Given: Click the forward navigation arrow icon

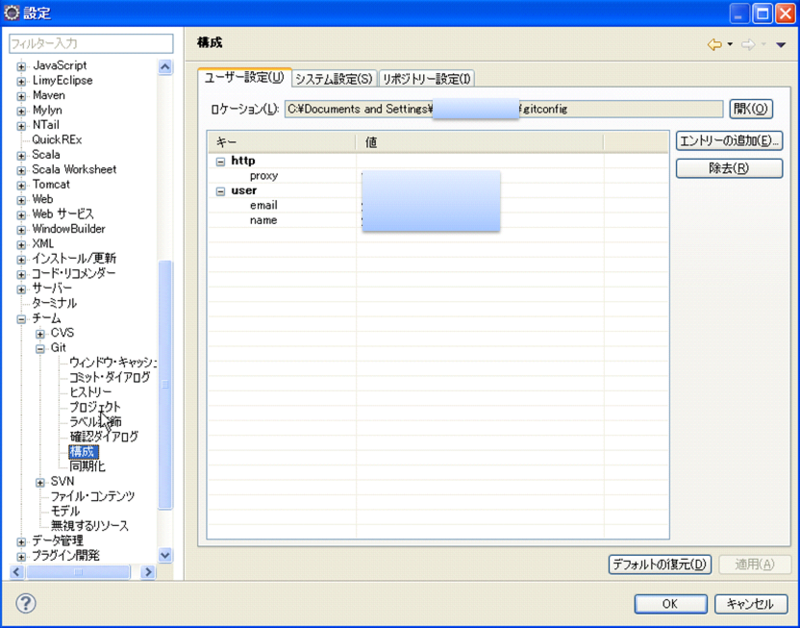Looking at the screenshot, I should click(x=748, y=44).
